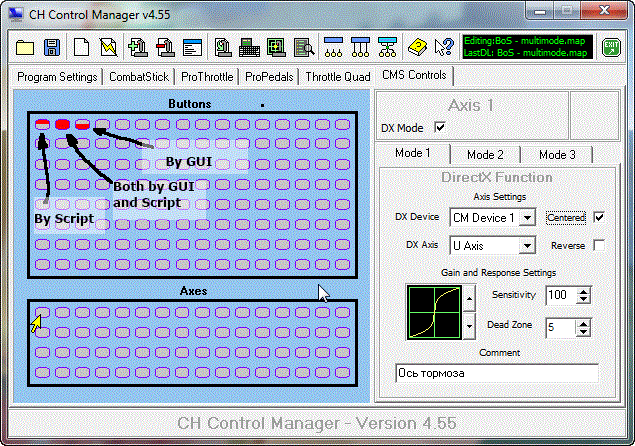Increase the Dead Zone value with the up arrow

tap(583, 323)
